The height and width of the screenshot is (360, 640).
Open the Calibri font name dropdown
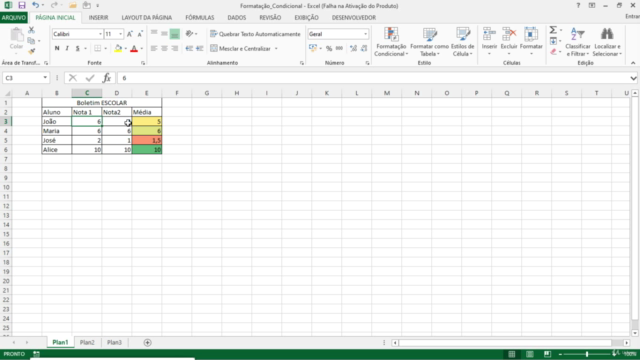(x=100, y=34)
